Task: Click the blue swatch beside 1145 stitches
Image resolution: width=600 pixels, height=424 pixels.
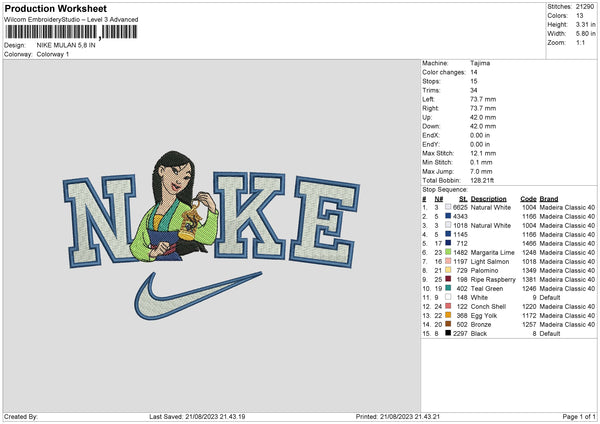Action: tap(448, 234)
